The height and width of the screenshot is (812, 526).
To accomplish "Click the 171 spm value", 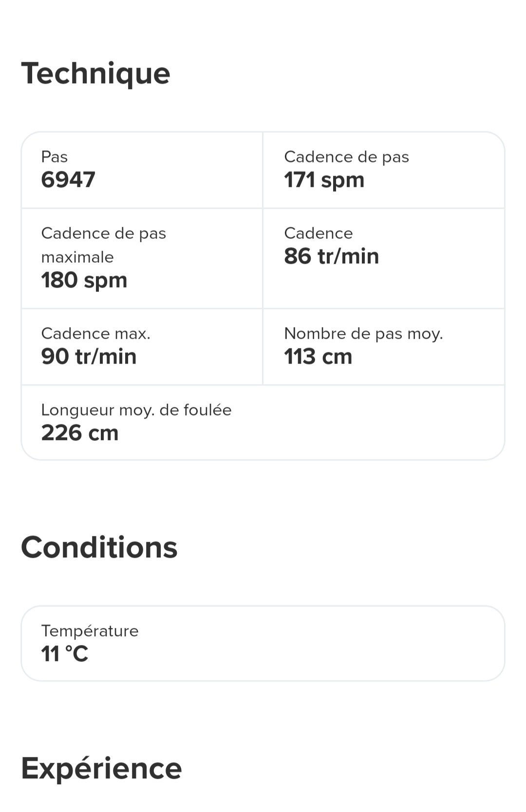I will 324,180.
